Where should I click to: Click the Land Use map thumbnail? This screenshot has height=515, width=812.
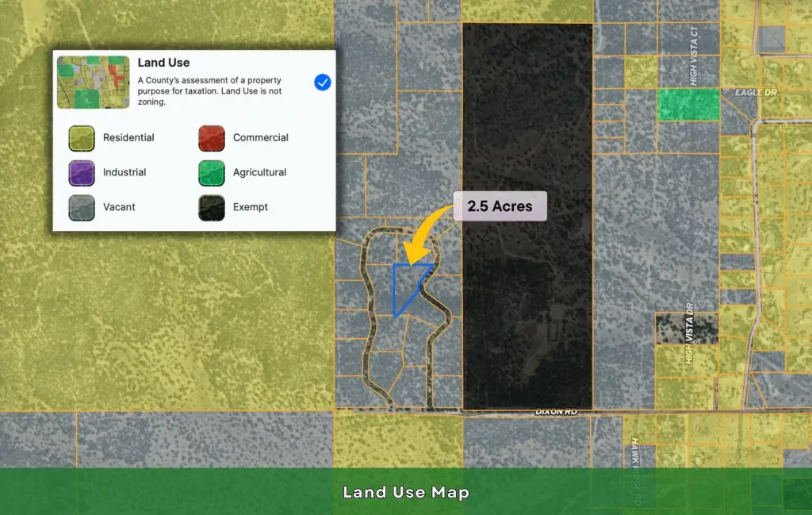[94, 83]
